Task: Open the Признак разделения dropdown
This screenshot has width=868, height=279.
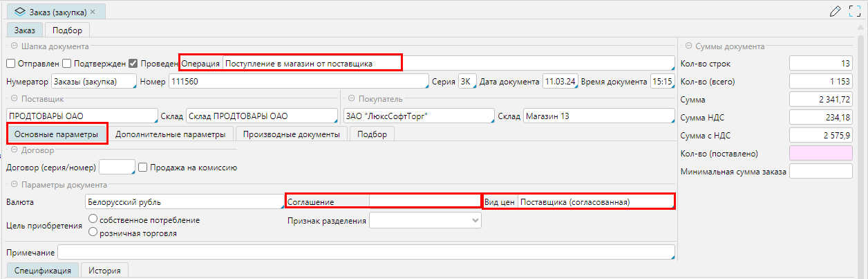Action: 425,220
